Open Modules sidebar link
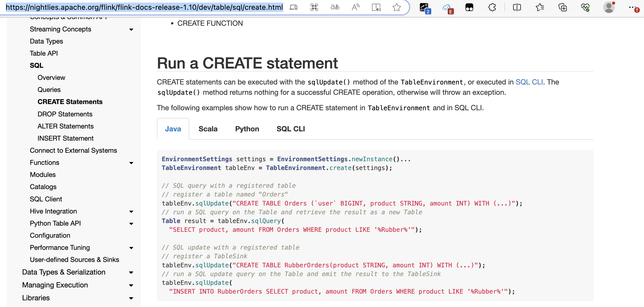644x307 pixels. pos(43,175)
